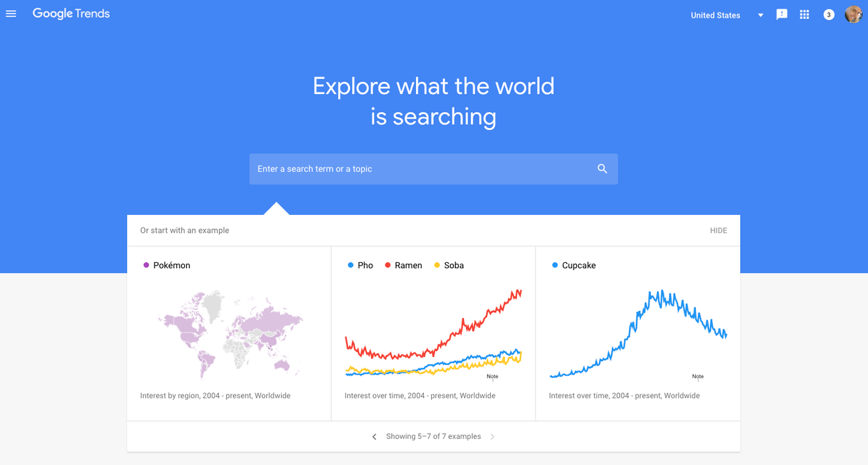Open the Note annotation on the Pho chart
868x465 pixels.
492,376
